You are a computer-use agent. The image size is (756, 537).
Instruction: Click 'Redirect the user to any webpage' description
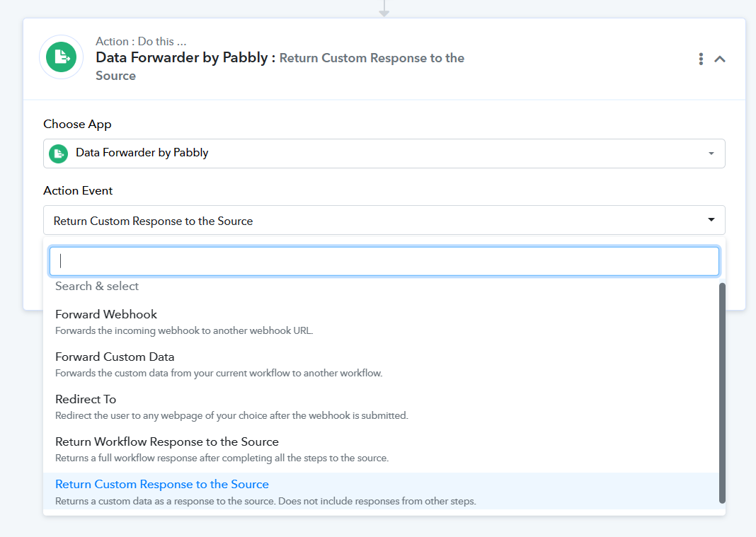(231, 415)
